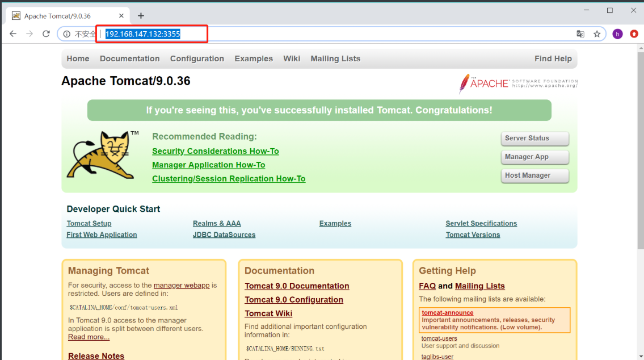Open the taglibs-user mailing list link

tap(437, 357)
